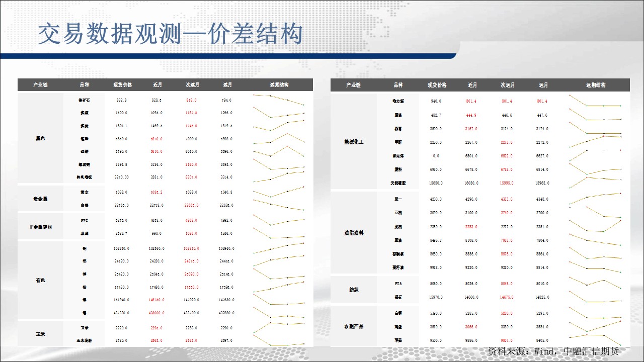This screenshot has width=644, height=362.
Task: Click the 品种 header in right table
Action: click(398, 85)
